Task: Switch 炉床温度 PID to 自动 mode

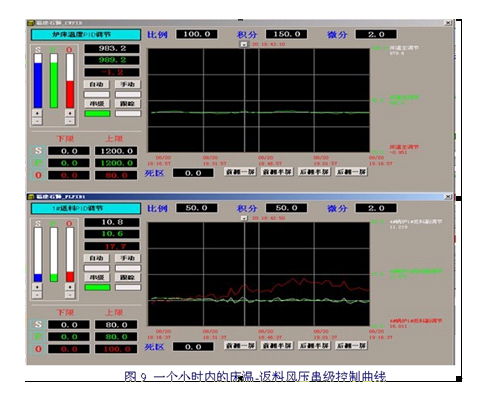Action: (x=97, y=84)
